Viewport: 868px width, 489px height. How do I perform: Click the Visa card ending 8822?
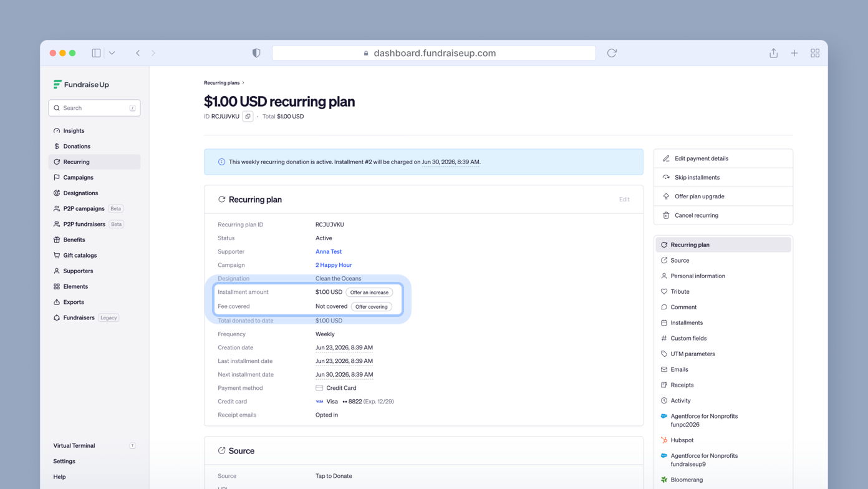point(355,402)
